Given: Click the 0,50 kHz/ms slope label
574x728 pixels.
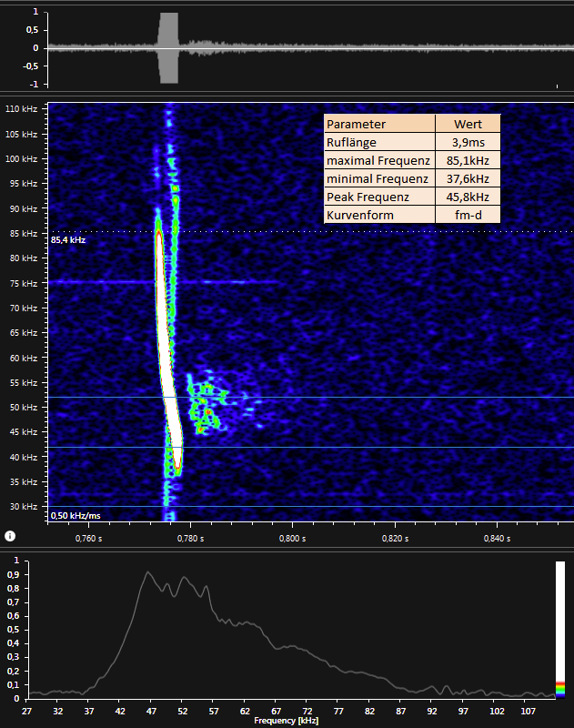Looking at the screenshot, I should point(76,515).
